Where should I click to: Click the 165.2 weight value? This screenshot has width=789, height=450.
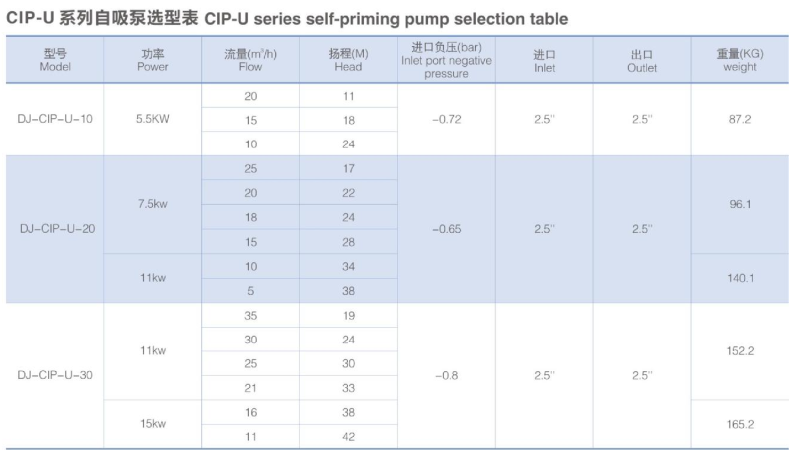coord(740,424)
